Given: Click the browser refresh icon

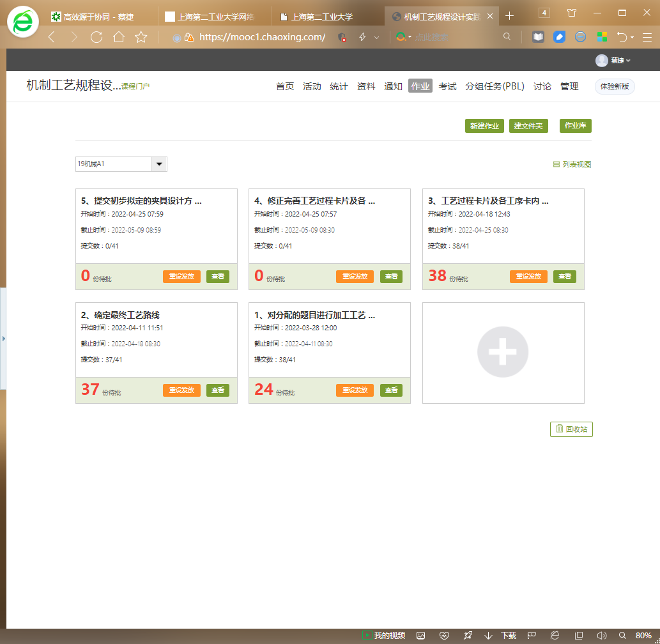Looking at the screenshot, I should (x=96, y=37).
